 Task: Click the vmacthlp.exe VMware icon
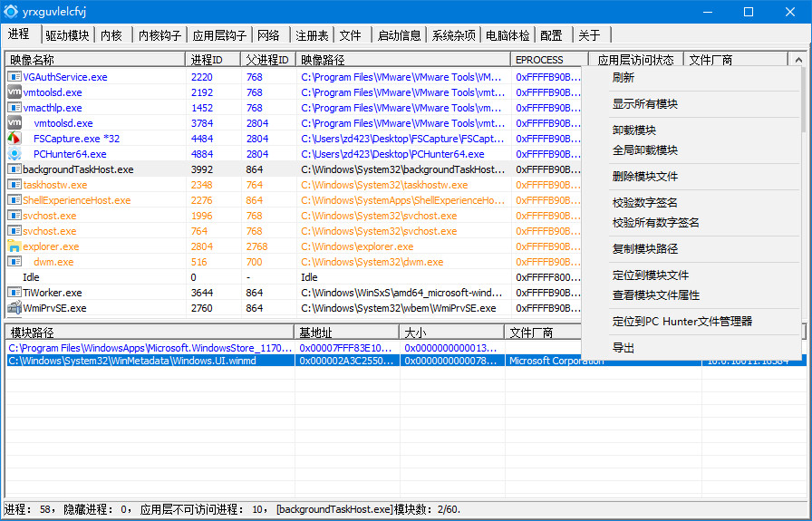click(14, 108)
